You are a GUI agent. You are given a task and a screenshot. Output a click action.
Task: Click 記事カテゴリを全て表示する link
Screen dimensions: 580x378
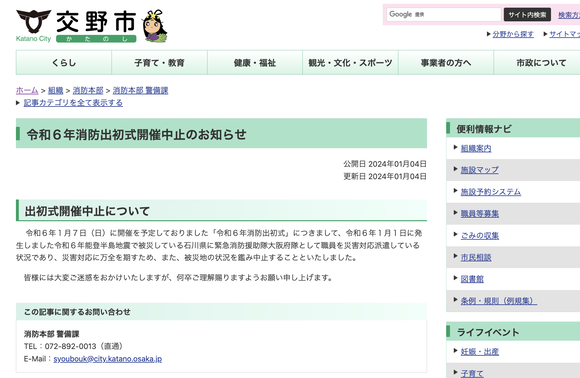pos(73,103)
